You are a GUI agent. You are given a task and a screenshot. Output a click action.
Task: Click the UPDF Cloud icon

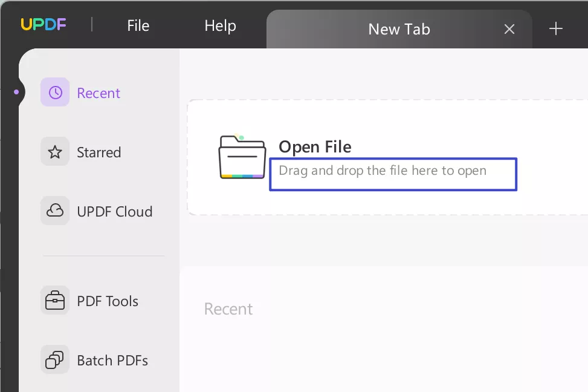[55, 211]
